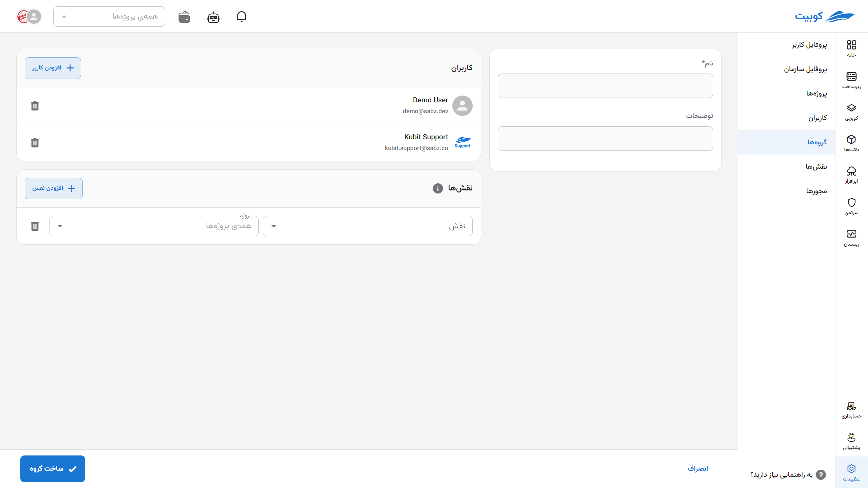
Task: Click the Demo User name
Action: pos(430,100)
